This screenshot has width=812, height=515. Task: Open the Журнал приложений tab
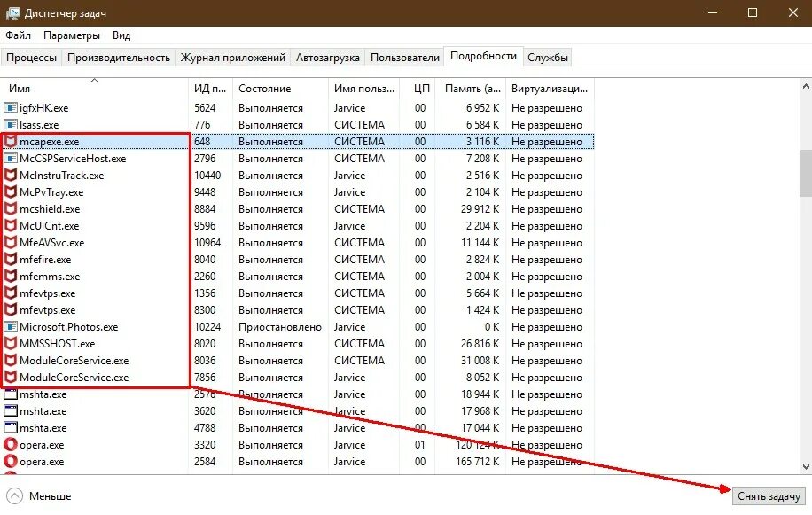click(x=232, y=58)
